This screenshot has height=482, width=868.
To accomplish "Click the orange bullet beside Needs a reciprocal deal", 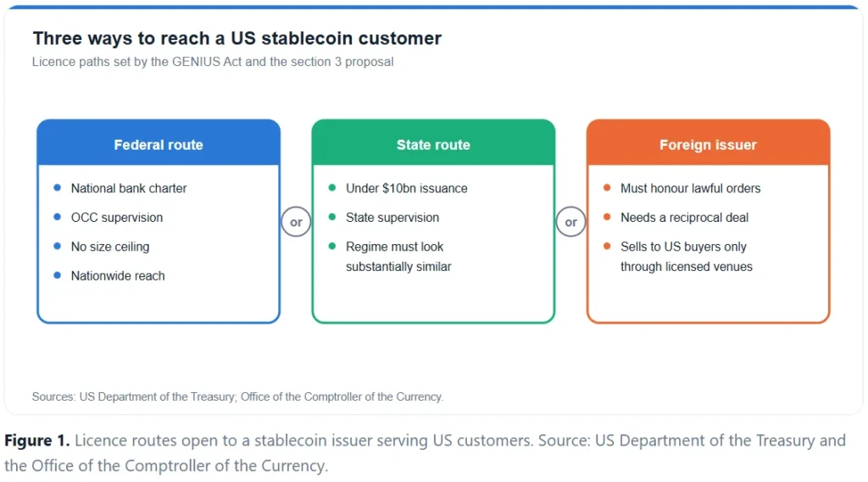I will 607,217.
